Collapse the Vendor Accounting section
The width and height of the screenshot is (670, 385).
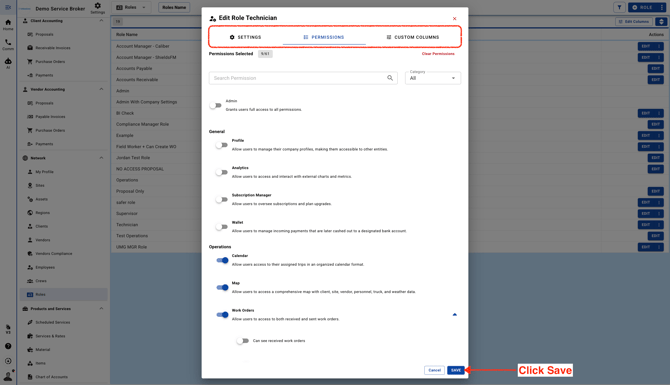(101, 89)
